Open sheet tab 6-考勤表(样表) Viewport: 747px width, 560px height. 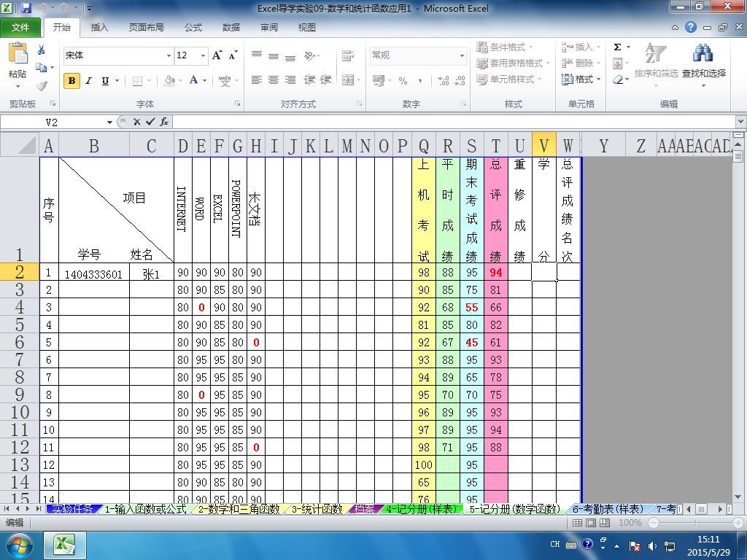click(x=608, y=509)
